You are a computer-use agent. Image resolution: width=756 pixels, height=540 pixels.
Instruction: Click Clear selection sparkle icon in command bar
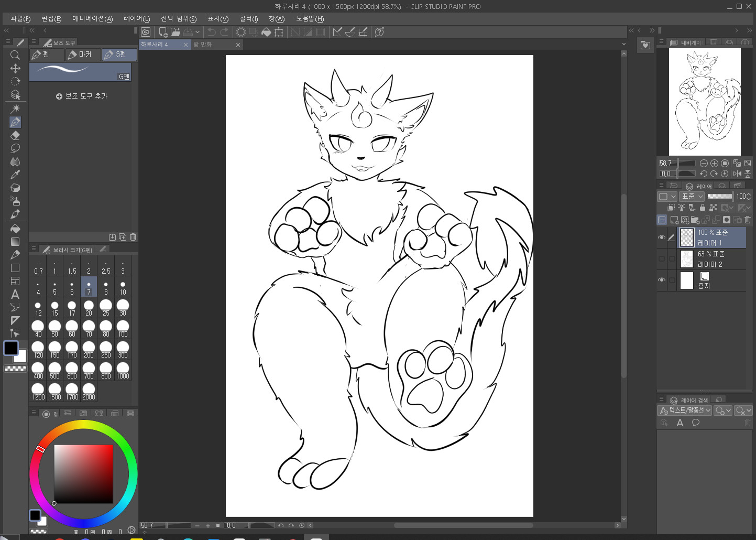pos(241,32)
